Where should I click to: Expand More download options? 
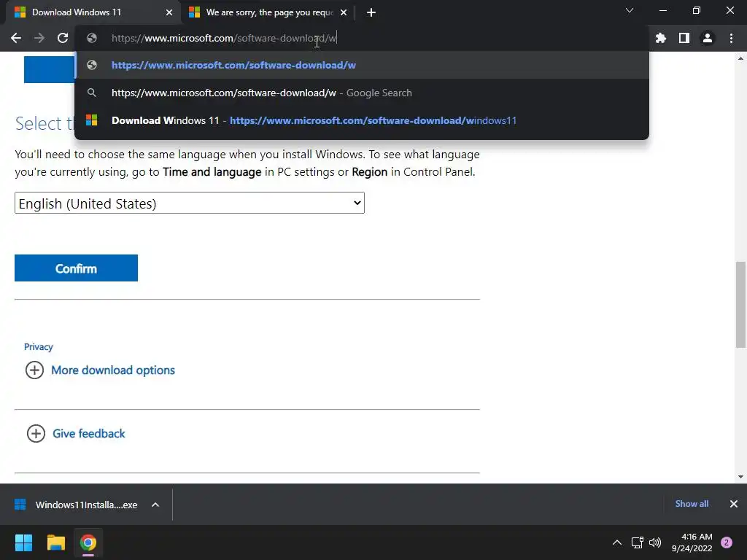[113, 370]
